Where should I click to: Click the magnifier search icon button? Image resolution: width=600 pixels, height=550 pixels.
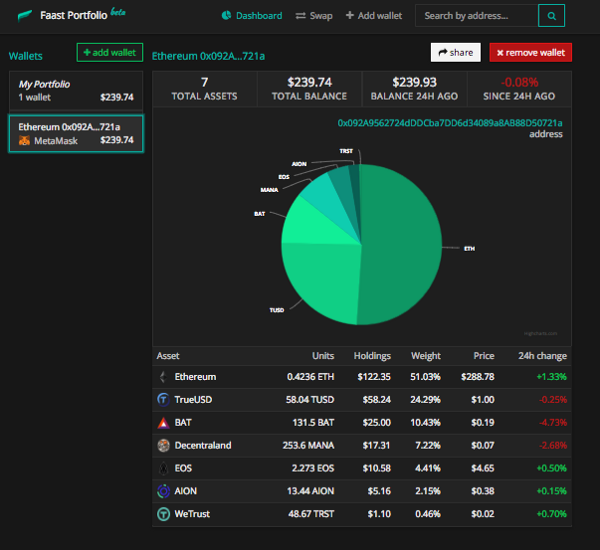(551, 16)
